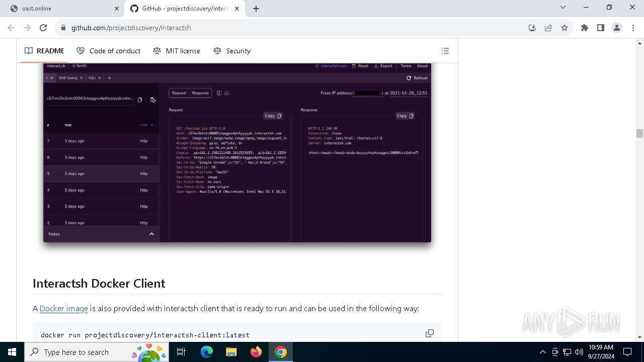Open the README outline list icon
Image resolution: width=644 pixels, height=362 pixels.
point(445,51)
